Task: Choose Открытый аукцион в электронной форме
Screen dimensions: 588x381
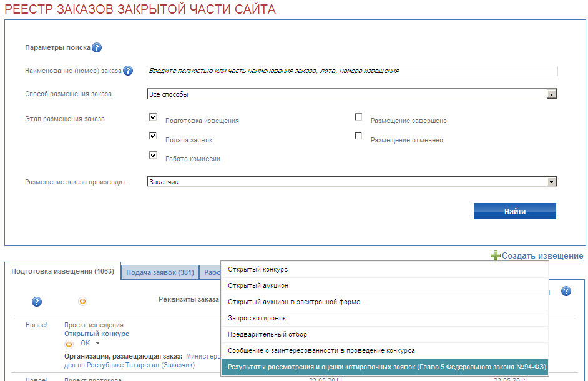Action: click(385, 302)
